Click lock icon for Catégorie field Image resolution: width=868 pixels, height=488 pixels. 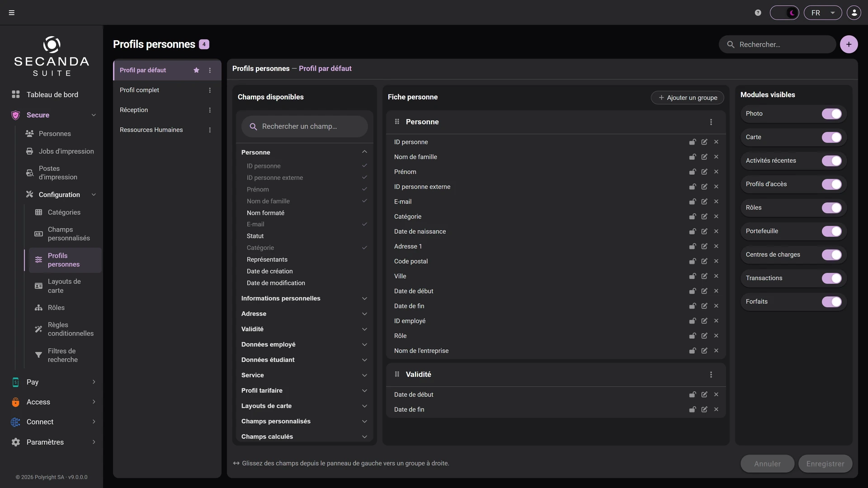tap(692, 216)
